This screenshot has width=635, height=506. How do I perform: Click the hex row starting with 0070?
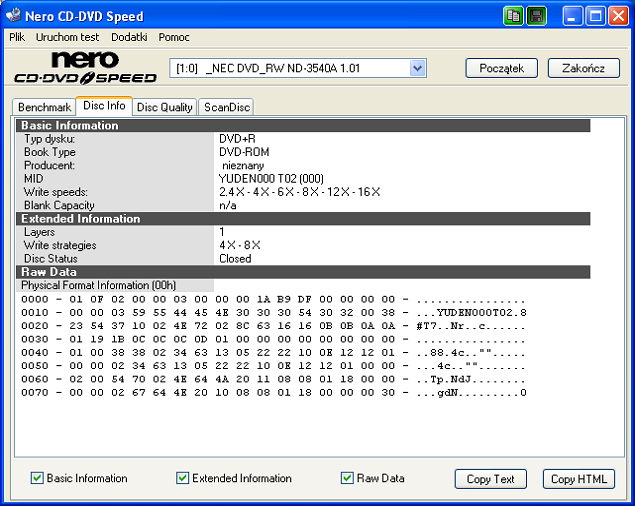coord(273,393)
